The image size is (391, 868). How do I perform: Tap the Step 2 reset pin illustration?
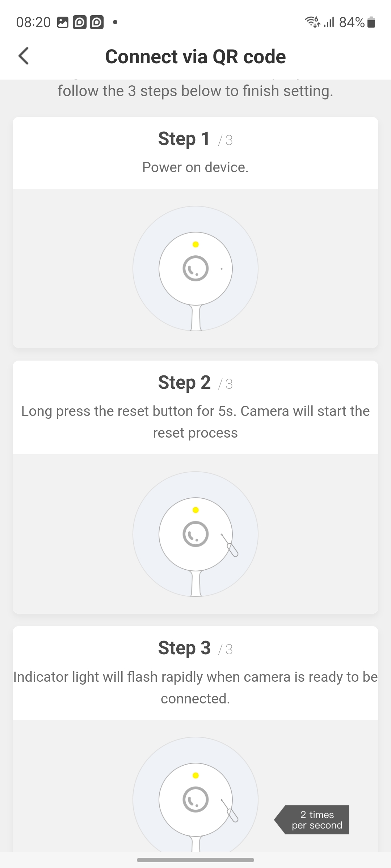pyautogui.click(x=195, y=534)
